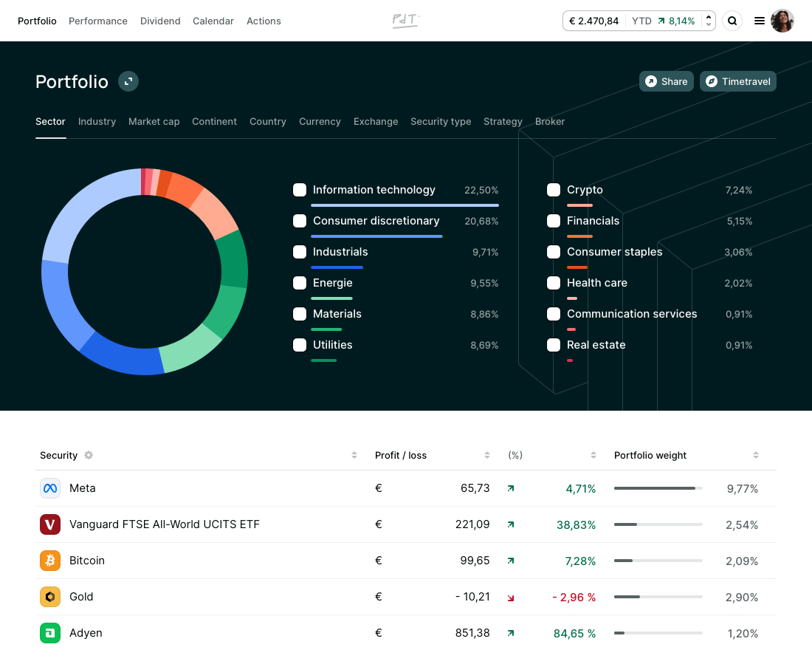Open Timetravel mode
The width and height of the screenshot is (812, 650).
pos(737,81)
